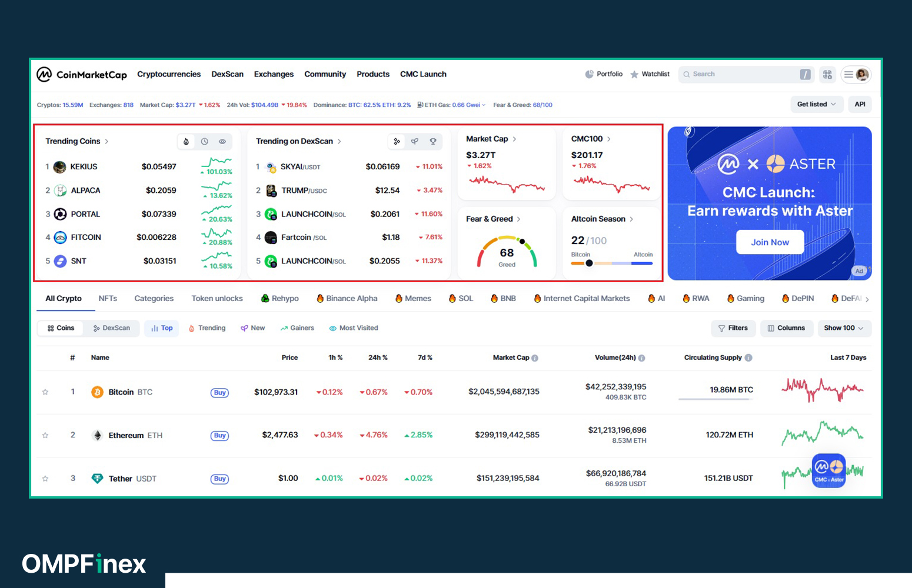The height and width of the screenshot is (588, 912).
Task: Click the API button
Action: pos(860,105)
